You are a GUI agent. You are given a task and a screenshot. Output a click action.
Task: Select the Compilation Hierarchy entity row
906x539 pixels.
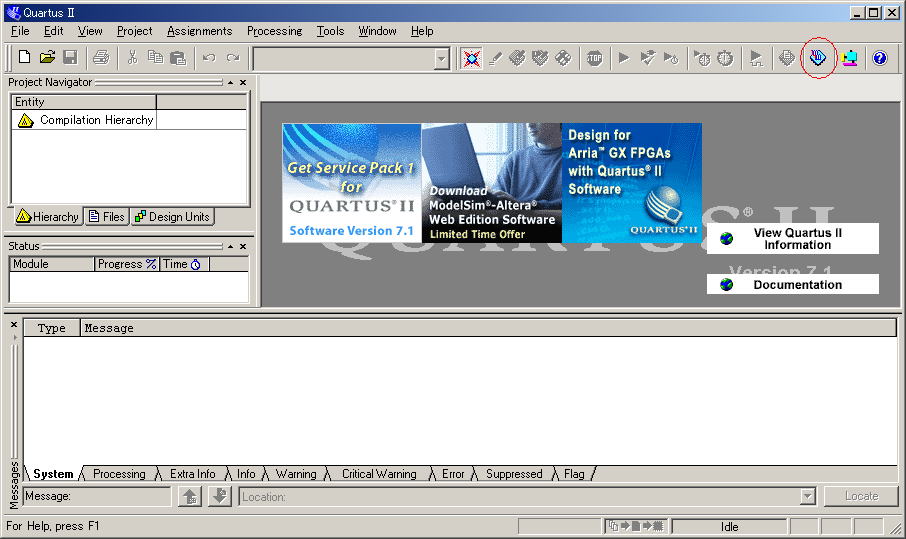coord(96,120)
